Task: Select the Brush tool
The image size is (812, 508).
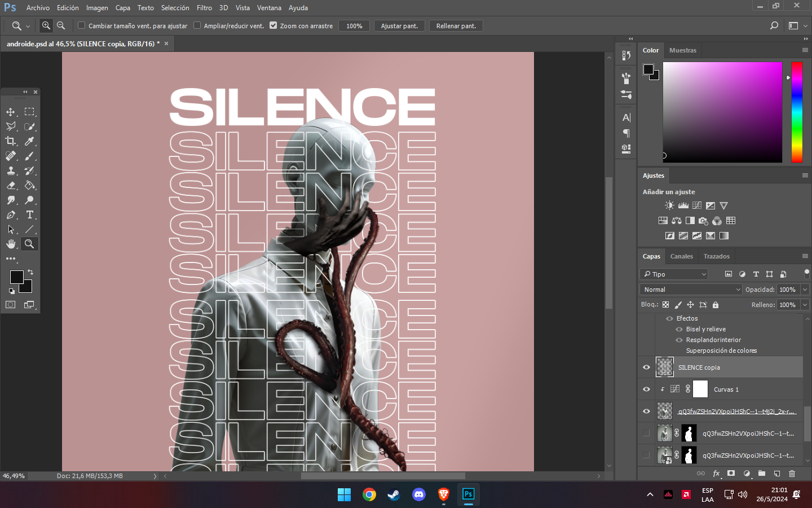Action: coord(29,156)
